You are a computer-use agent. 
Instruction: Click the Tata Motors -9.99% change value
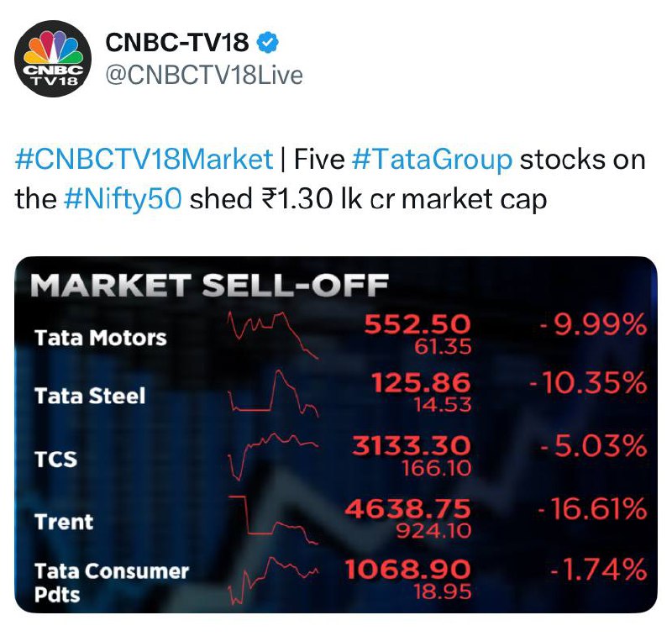[x=593, y=324]
